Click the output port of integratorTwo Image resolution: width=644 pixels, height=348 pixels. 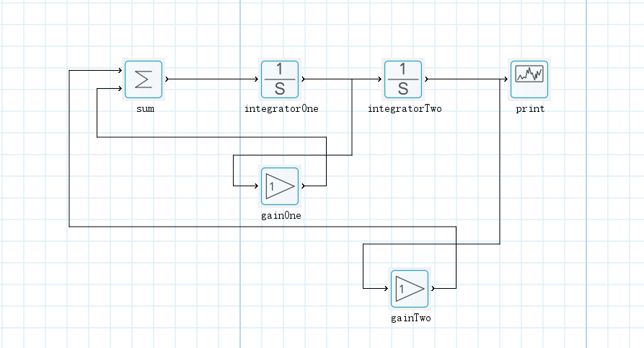tap(427, 79)
